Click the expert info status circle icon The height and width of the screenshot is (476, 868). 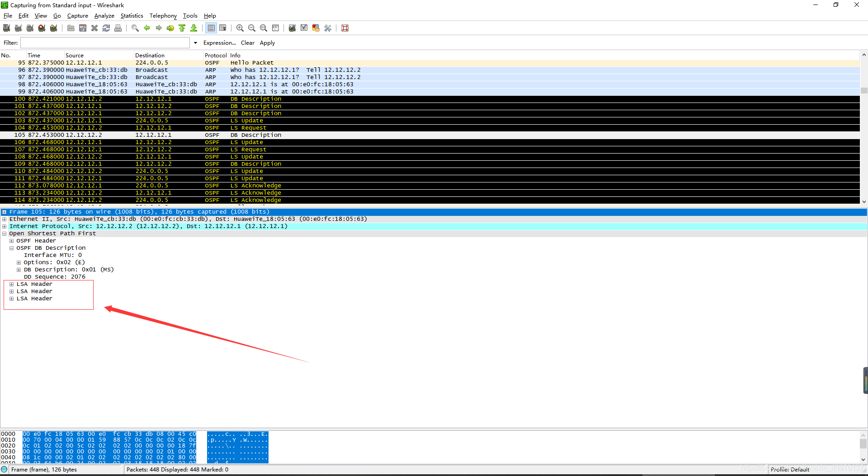pyautogui.click(x=5, y=470)
